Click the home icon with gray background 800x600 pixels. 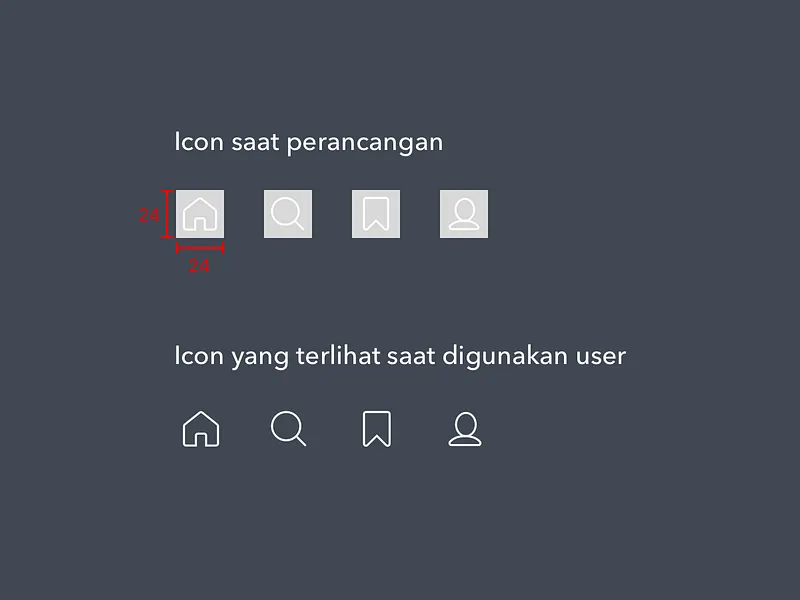200,214
